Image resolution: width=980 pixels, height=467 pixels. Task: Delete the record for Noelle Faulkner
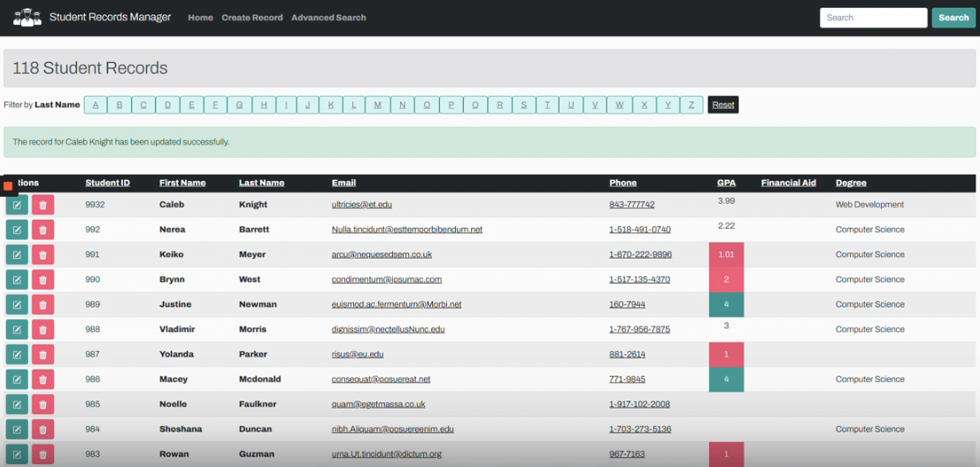43,404
